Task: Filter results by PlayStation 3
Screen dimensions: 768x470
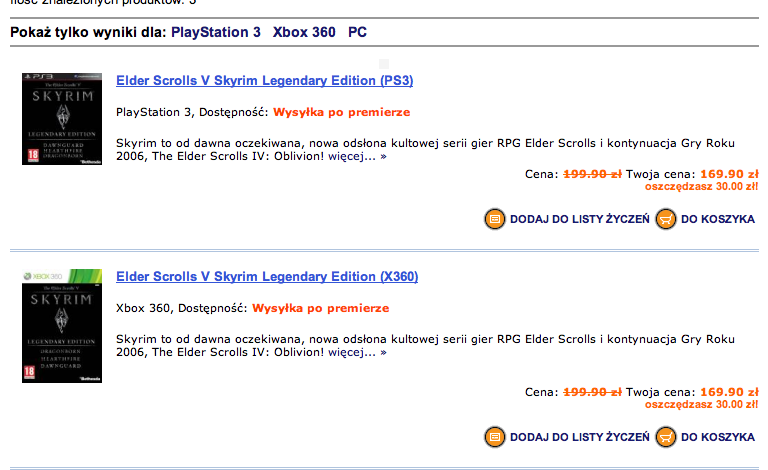Action: 216,32
